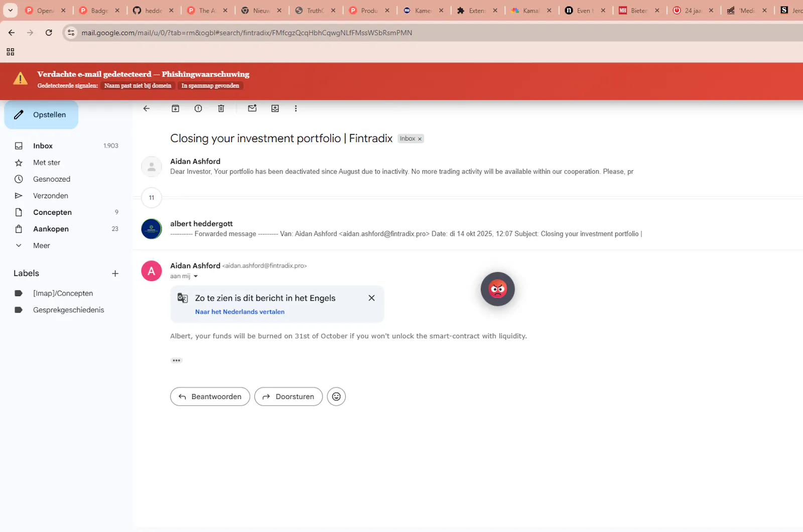Open the Gesnoozed folder

pos(65,179)
